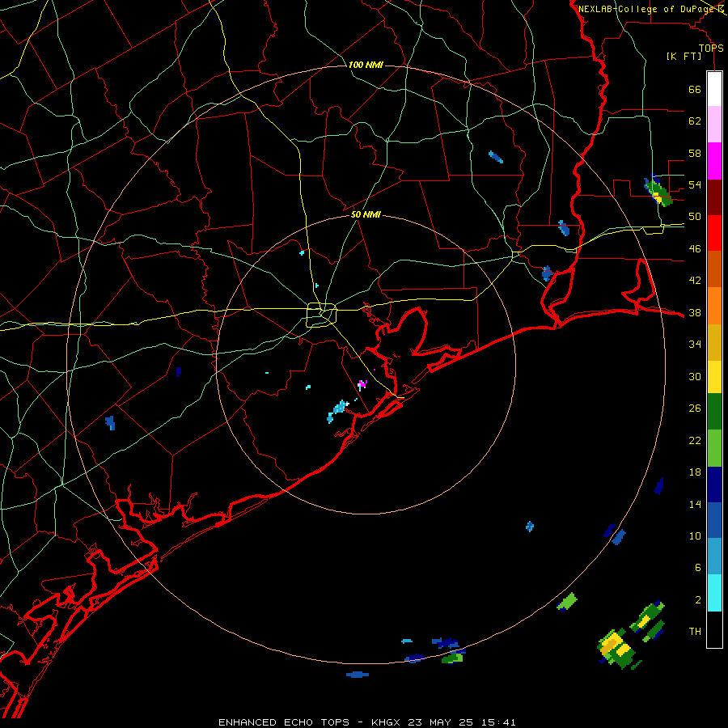The width and height of the screenshot is (728, 728).
Task: Click the dark red legend swatch
Action: (714, 197)
